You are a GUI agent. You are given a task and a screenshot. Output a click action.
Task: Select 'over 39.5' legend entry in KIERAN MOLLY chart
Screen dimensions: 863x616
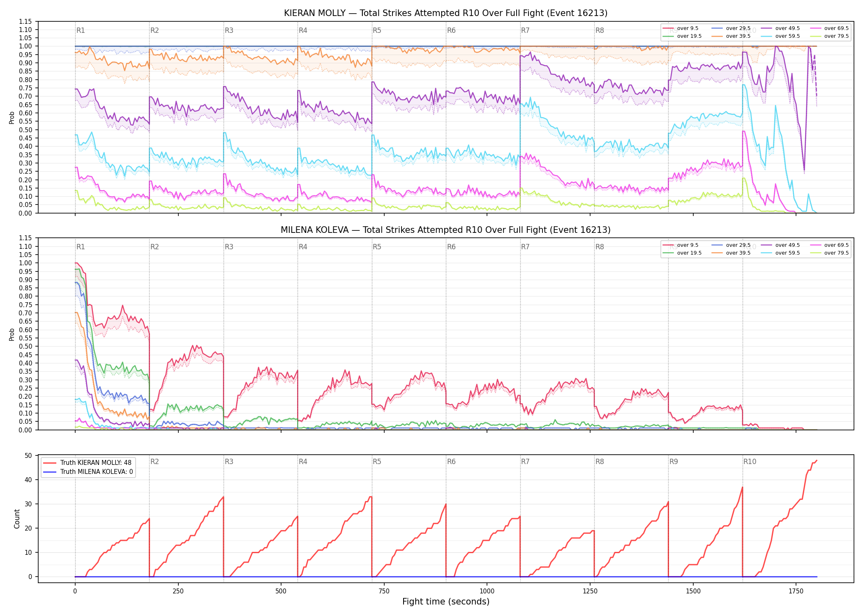pos(731,36)
